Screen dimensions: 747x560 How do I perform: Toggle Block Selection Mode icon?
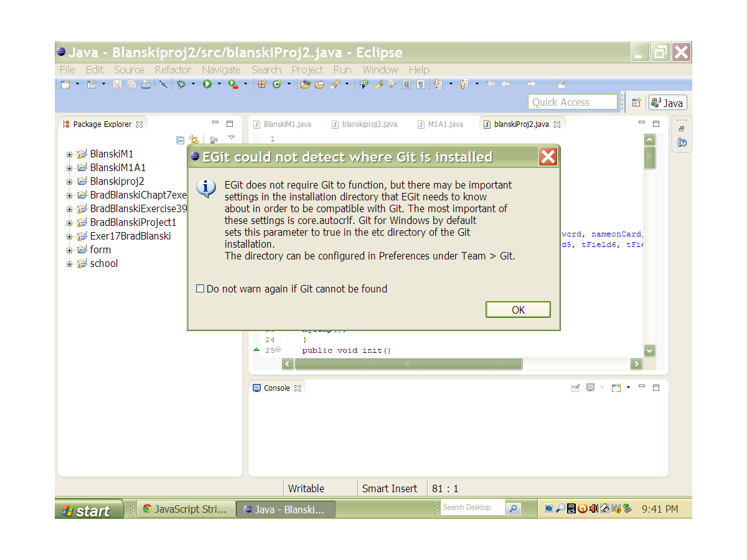[406, 84]
